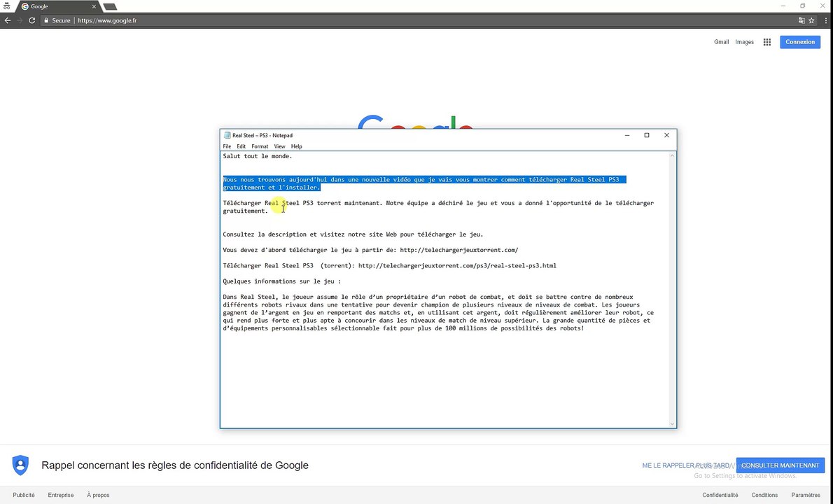Viewport: 833px width, 504px height.
Task: Click the secure padlock icon
Action: pyautogui.click(x=46, y=21)
